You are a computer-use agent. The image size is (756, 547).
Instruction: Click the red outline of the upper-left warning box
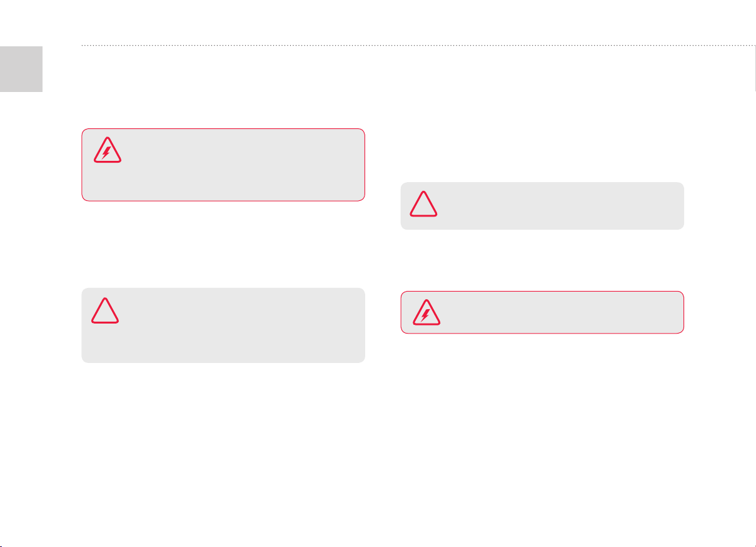(223, 130)
